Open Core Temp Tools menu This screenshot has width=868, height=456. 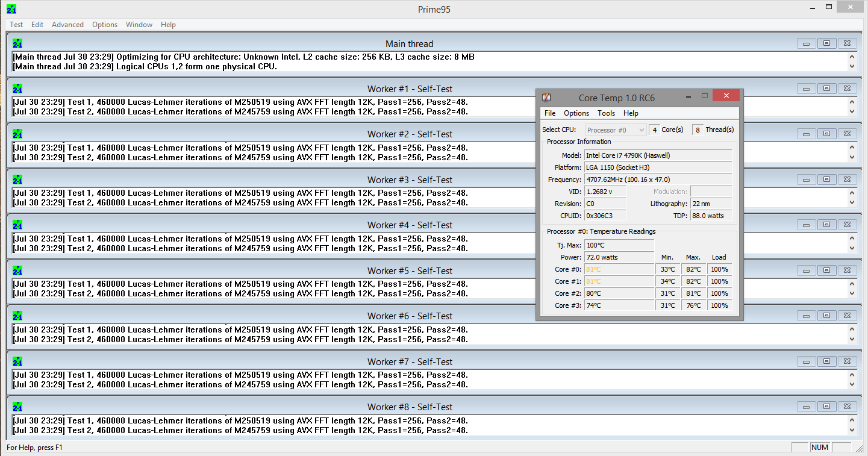[606, 113]
